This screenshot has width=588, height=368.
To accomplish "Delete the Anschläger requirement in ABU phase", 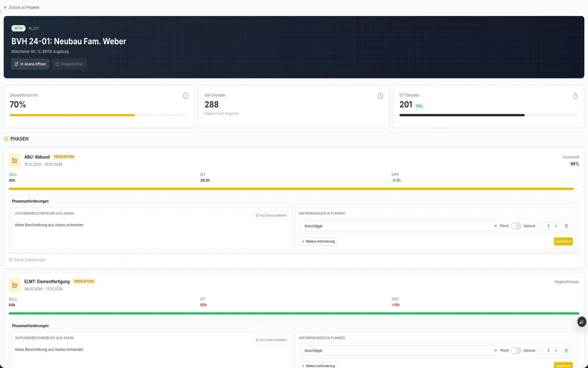I will click(566, 226).
